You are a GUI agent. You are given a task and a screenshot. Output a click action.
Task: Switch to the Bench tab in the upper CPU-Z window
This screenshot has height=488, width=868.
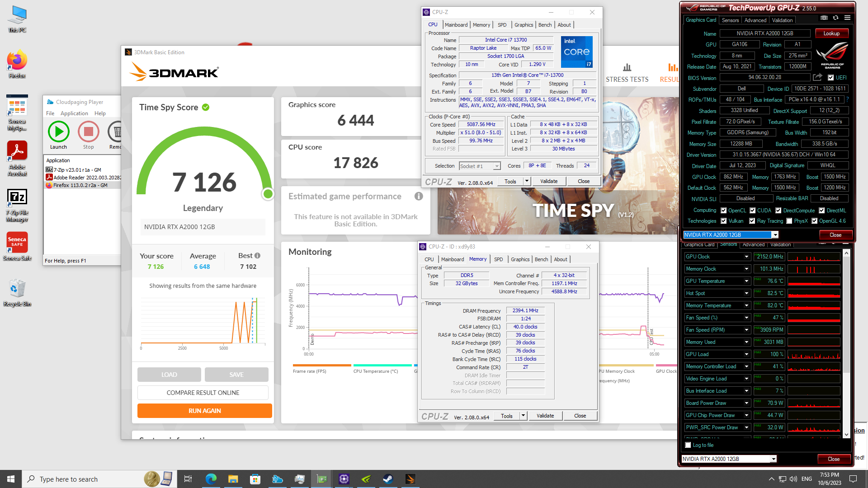pos(545,25)
